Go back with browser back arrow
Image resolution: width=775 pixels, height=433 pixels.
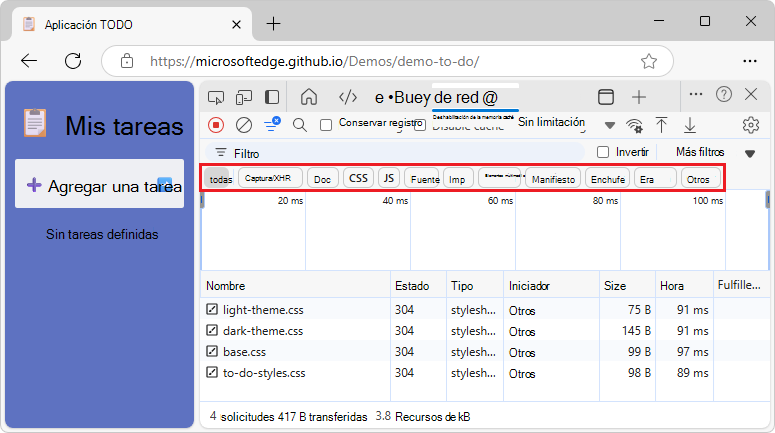tap(29, 61)
